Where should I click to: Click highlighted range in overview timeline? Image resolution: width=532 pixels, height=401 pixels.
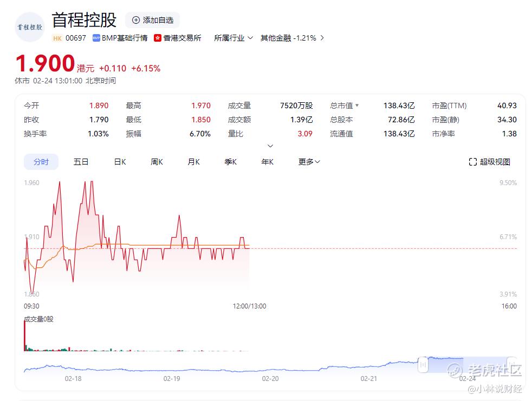point(468,365)
